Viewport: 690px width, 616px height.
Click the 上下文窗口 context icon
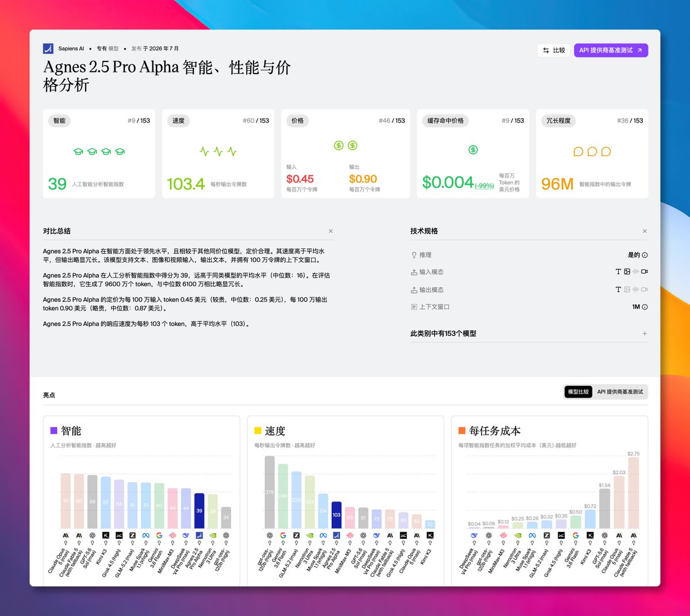pos(414,307)
